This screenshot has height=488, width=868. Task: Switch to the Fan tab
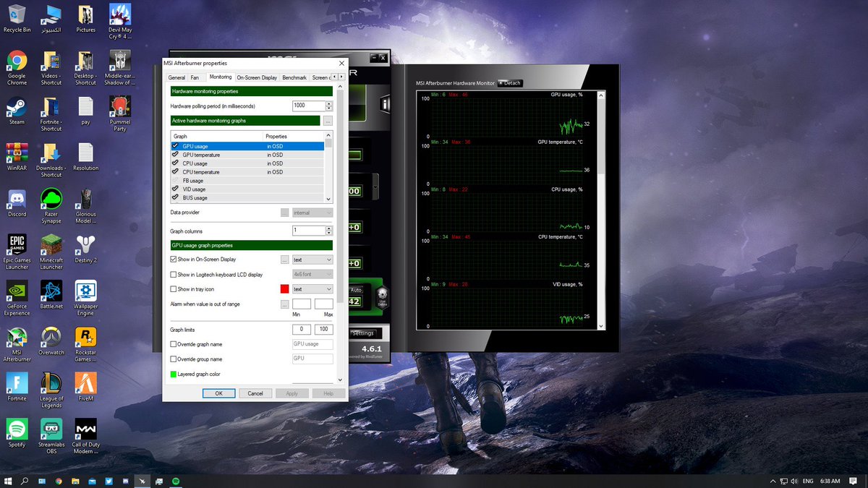coord(195,77)
